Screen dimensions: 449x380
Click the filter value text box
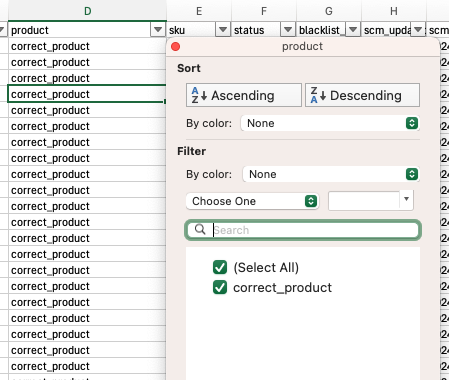coord(364,201)
